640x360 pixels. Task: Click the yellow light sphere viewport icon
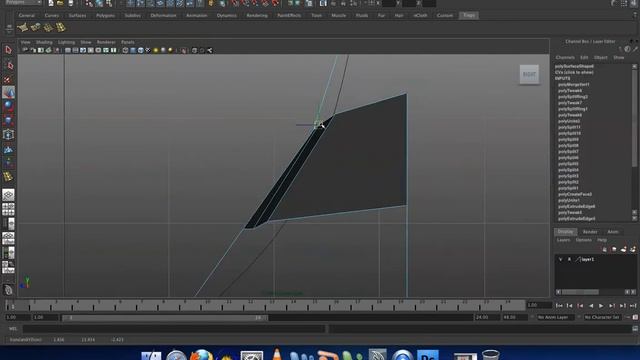156,51
